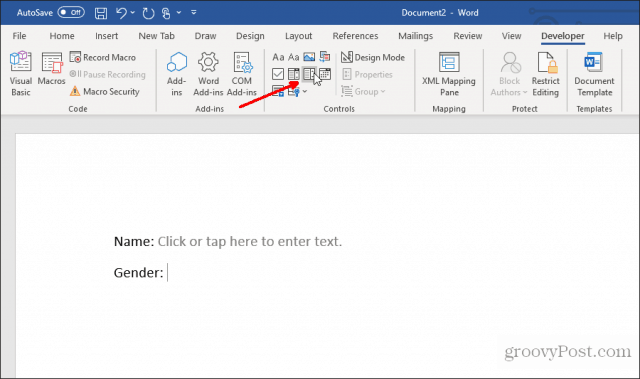Toggle the AutoSave switch
The image size is (640, 379).
[x=71, y=13]
